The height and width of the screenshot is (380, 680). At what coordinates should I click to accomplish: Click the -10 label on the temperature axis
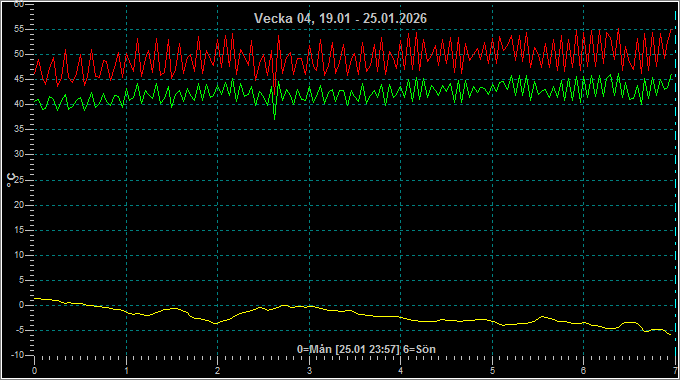point(17,355)
